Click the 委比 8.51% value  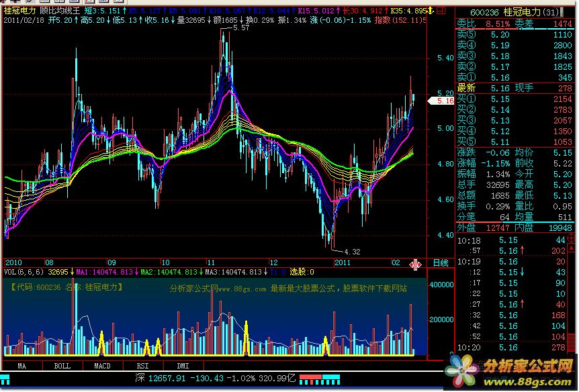tap(498, 24)
